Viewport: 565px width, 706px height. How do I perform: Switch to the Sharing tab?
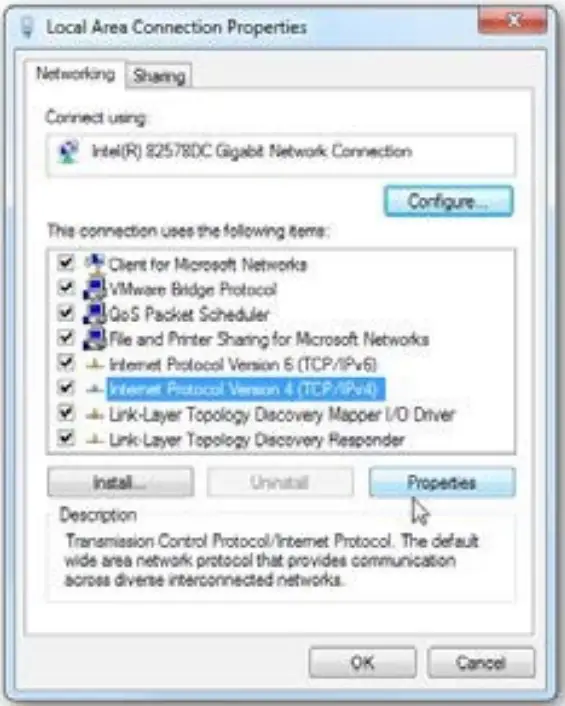[159, 76]
